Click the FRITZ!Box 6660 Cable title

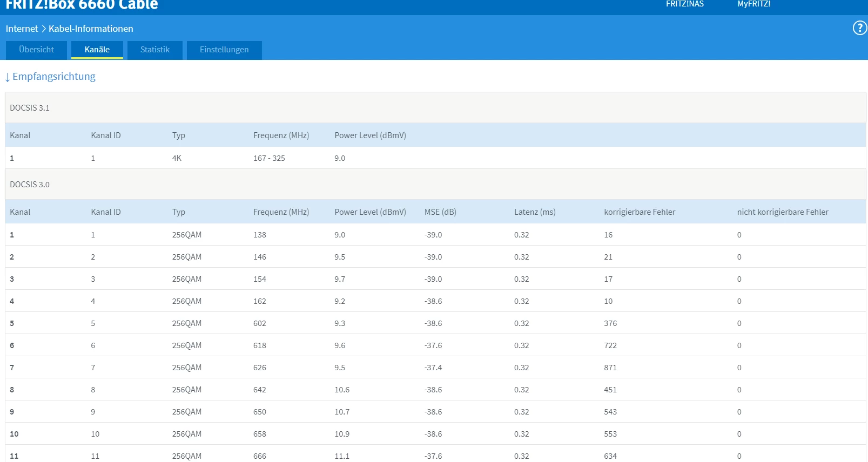(82, 5)
